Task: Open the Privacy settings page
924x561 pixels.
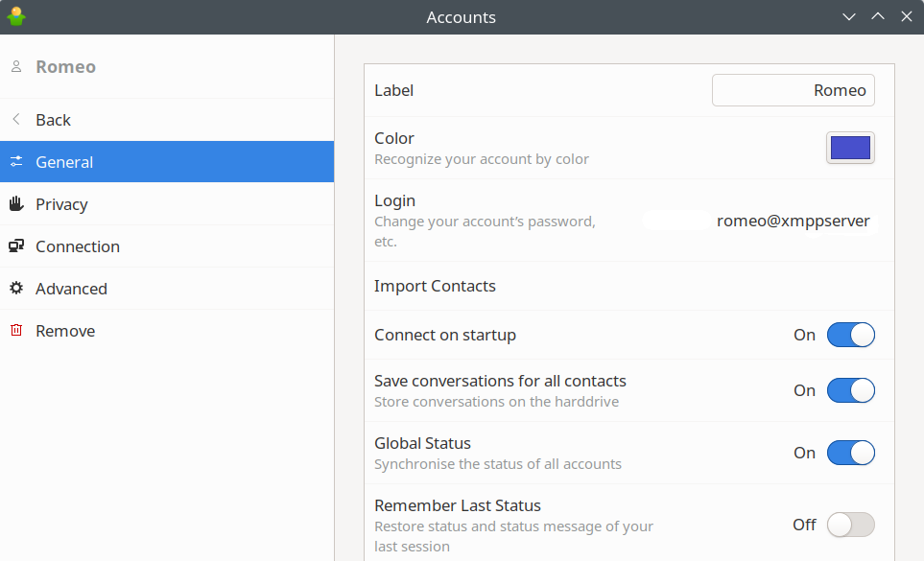Action: pyautogui.click(x=167, y=204)
